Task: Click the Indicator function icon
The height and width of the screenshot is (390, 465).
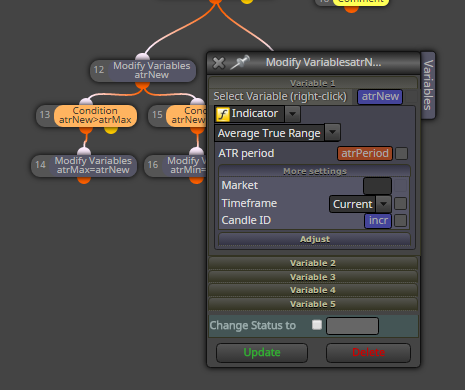Action: click(223, 114)
